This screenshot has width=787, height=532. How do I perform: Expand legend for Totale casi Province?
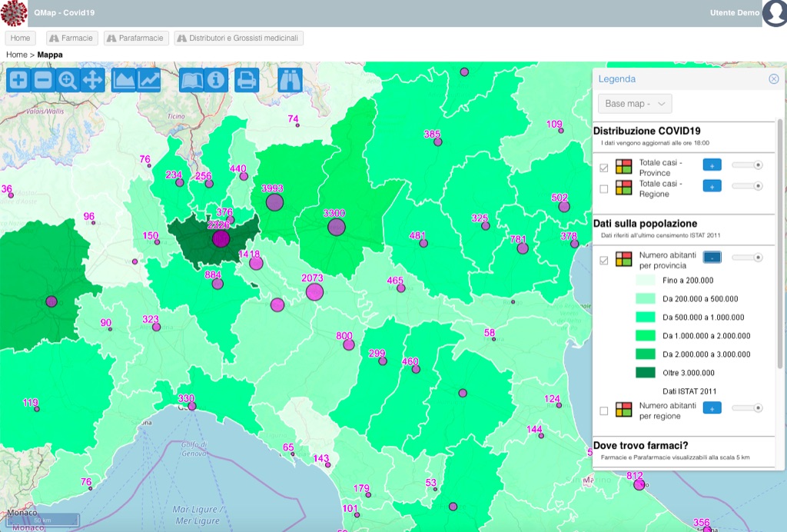[712, 165]
